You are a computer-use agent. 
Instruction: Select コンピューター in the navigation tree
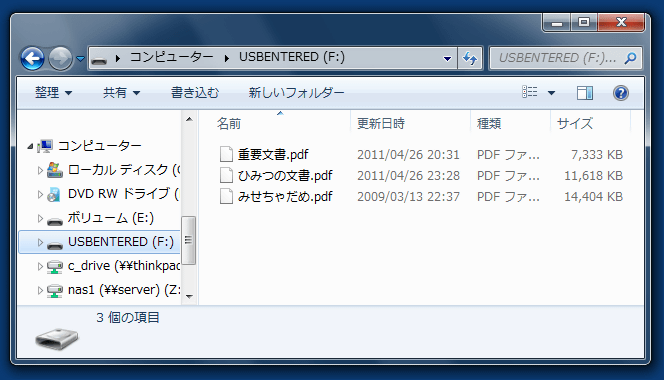tap(100, 146)
